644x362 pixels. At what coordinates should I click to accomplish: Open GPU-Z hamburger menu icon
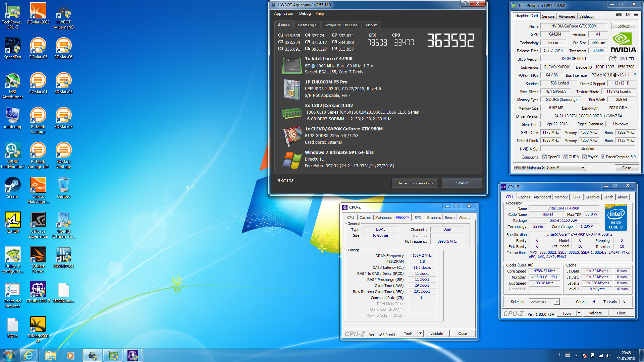(636, 15)
